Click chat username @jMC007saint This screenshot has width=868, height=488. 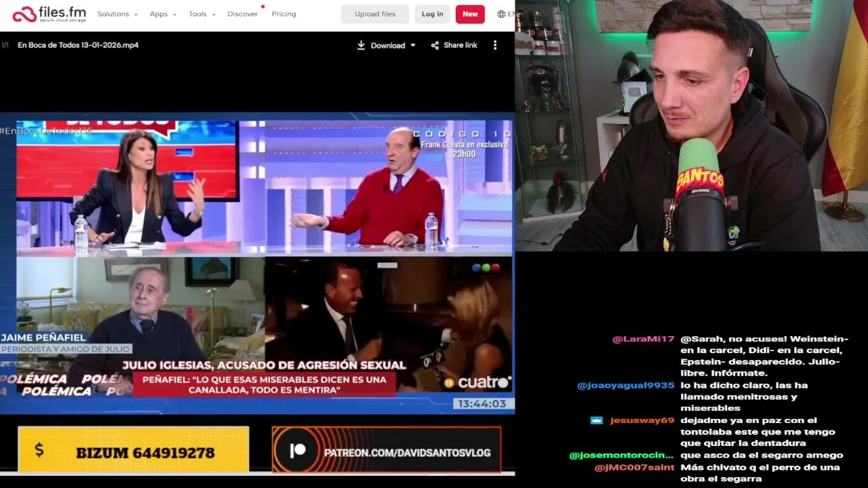tap(634, 468)
